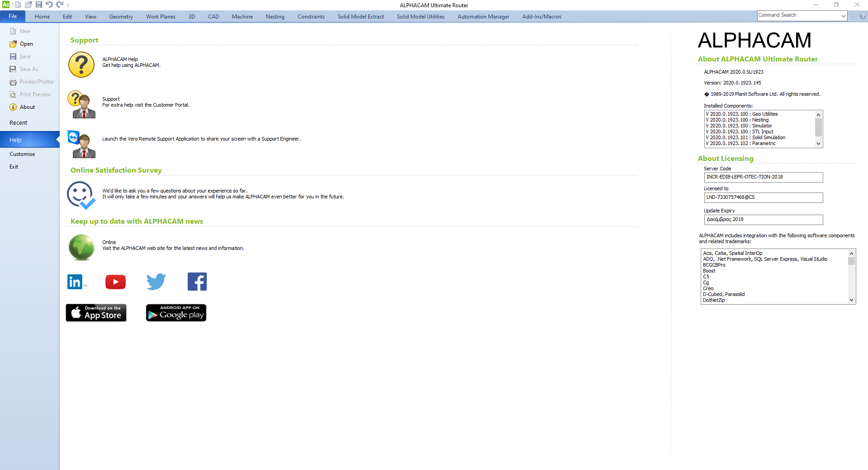Open the quick access toolbar customize arrow
868x470 pixels.
(68, 5)
